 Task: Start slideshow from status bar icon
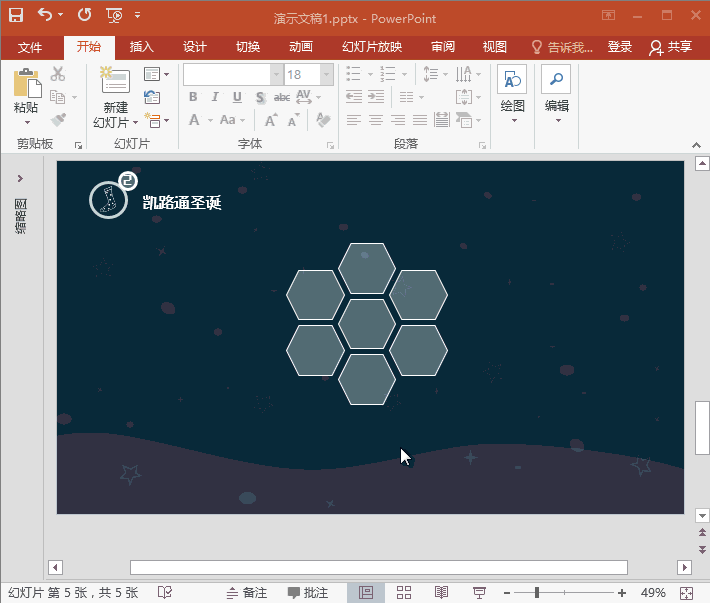coord(479,593)
